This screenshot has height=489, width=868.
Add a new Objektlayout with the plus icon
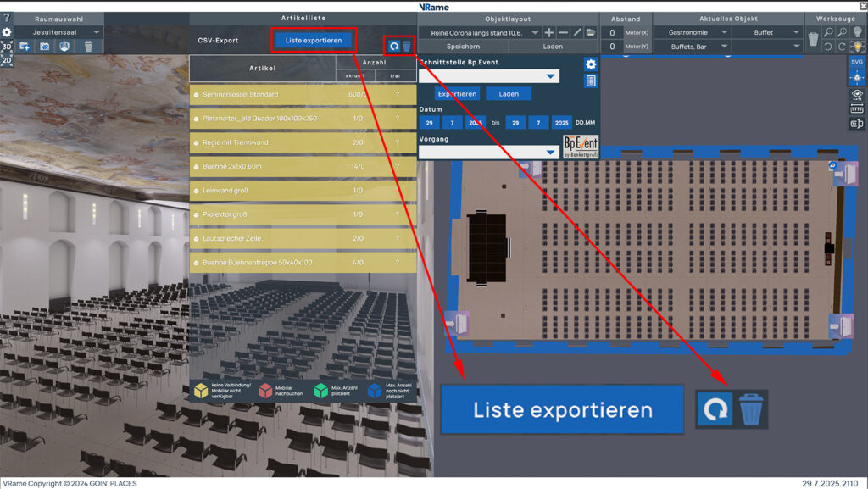[x=549, y=33]
